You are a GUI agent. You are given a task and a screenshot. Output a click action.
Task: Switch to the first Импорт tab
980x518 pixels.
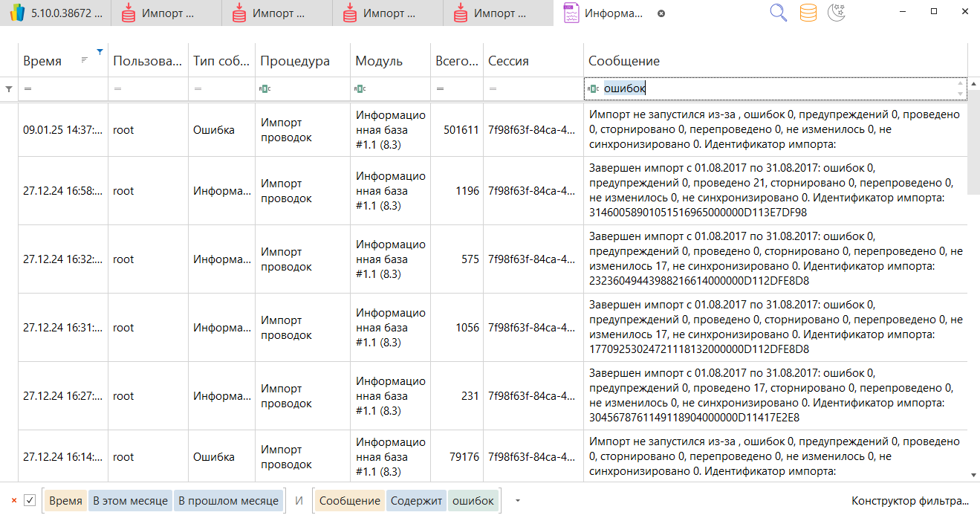[x=159, y=13]
